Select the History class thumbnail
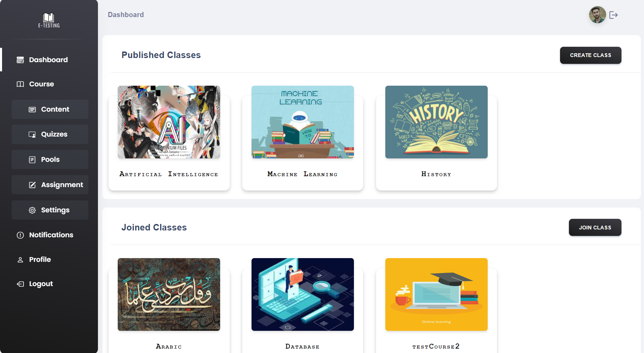 pyautogui.click(x=436, y=122)
